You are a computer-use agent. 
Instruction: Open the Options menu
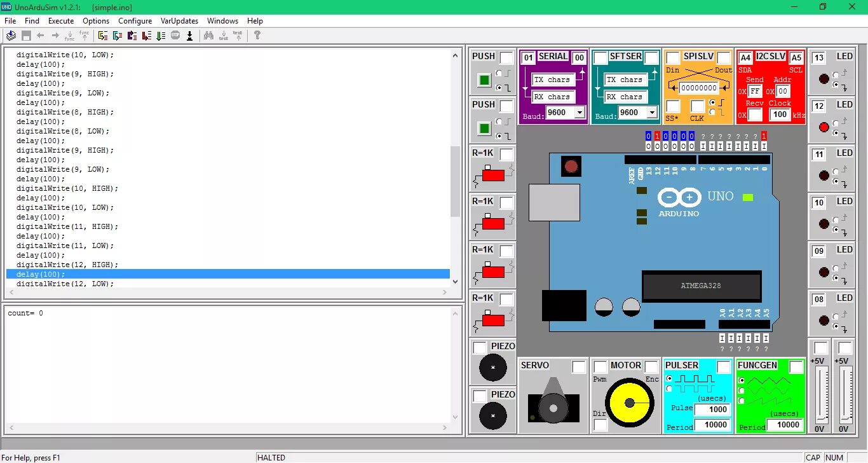click(x=96, y=21)
